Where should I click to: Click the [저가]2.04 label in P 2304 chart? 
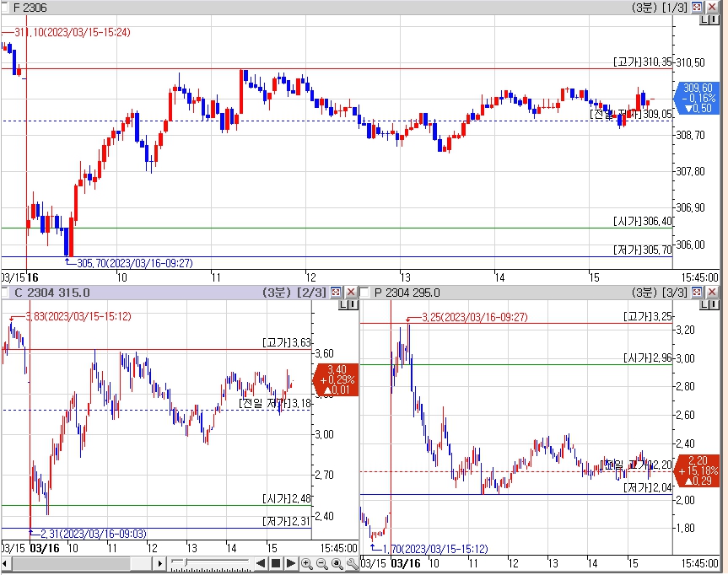point(648,487)
